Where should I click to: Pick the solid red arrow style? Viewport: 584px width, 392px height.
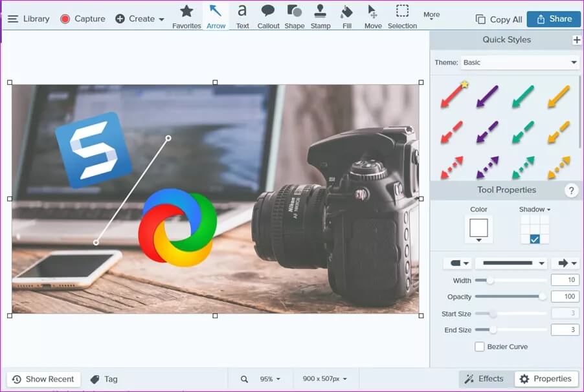[x=453, y=96]
